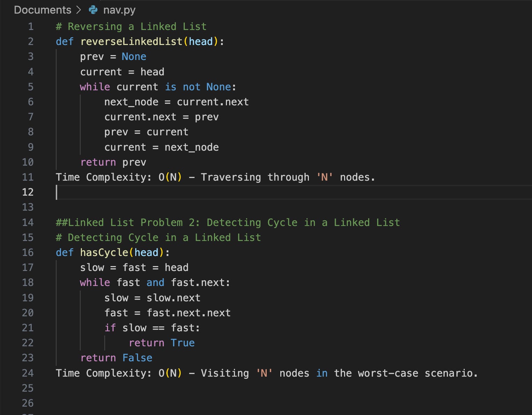This screenshot has width=532, height=415.
Task: Click the 'Traversing through 'N' nodes.' text
Action: [x=288, y=177]
